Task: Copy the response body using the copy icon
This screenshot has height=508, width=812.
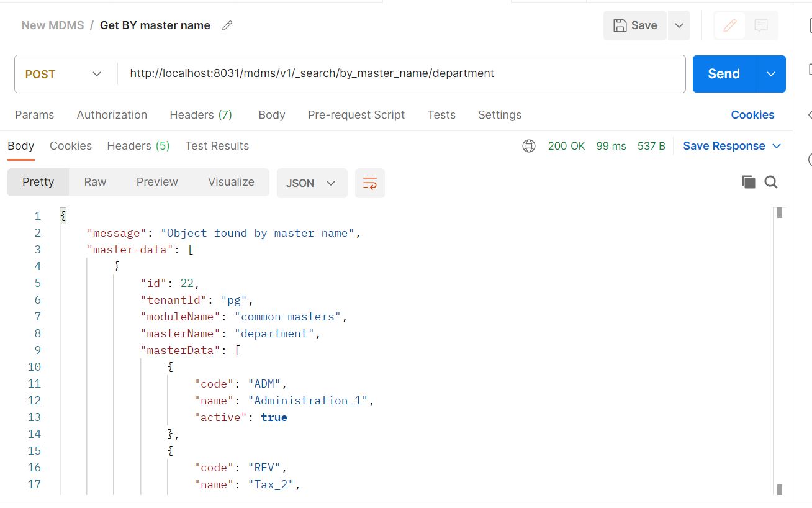Action: [x=748, y=182]
